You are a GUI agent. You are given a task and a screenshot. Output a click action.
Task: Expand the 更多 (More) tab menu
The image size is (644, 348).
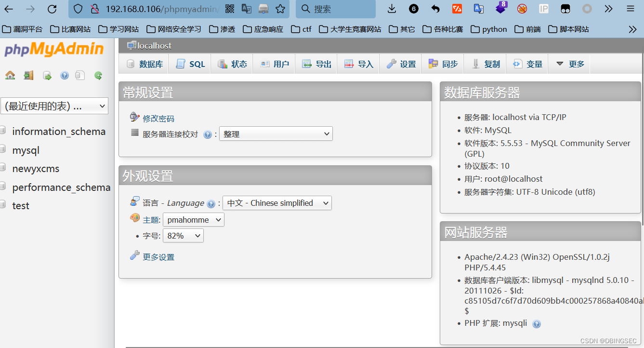click(x=570, y=64)
